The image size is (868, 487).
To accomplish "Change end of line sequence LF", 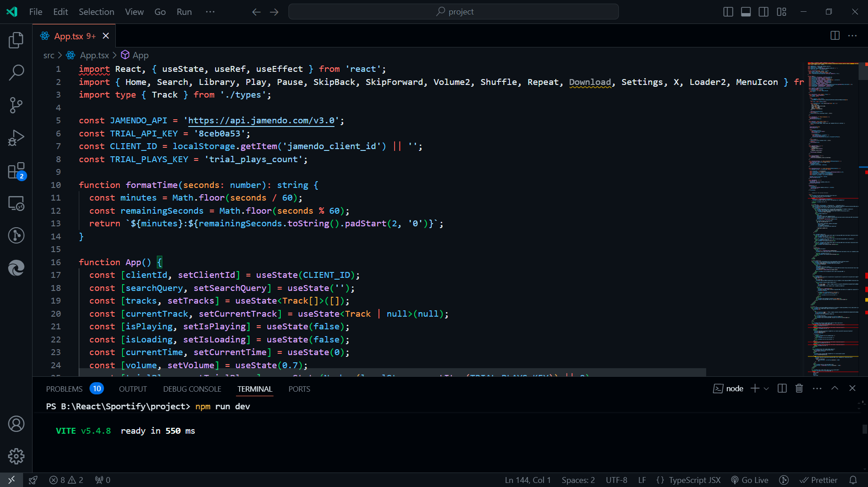I will click(x=642, y=480).
